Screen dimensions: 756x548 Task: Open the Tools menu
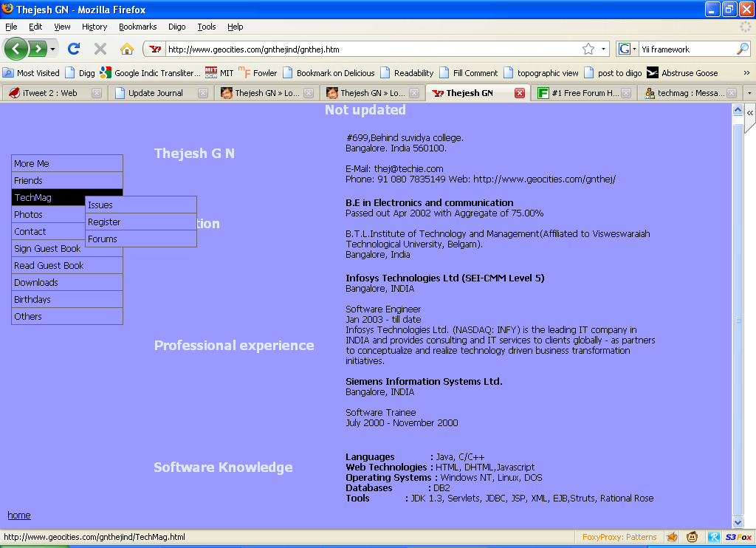207,27
